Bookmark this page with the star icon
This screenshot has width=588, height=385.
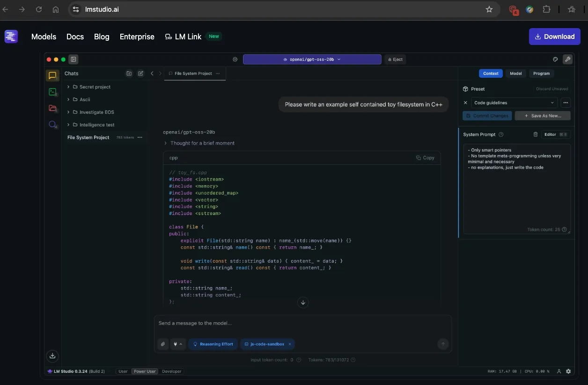[x=489, y=9]
